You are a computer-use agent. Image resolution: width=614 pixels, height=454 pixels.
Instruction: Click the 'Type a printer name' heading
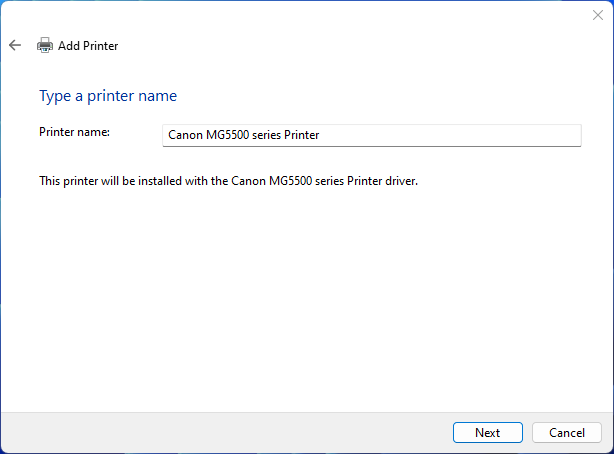point(108,96)
